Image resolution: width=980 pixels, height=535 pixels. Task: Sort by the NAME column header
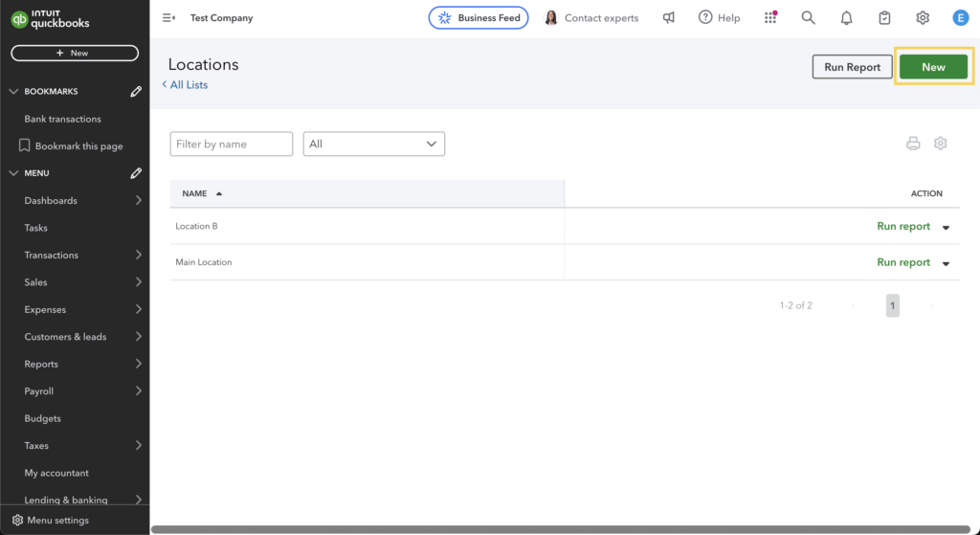click(194, 193)
